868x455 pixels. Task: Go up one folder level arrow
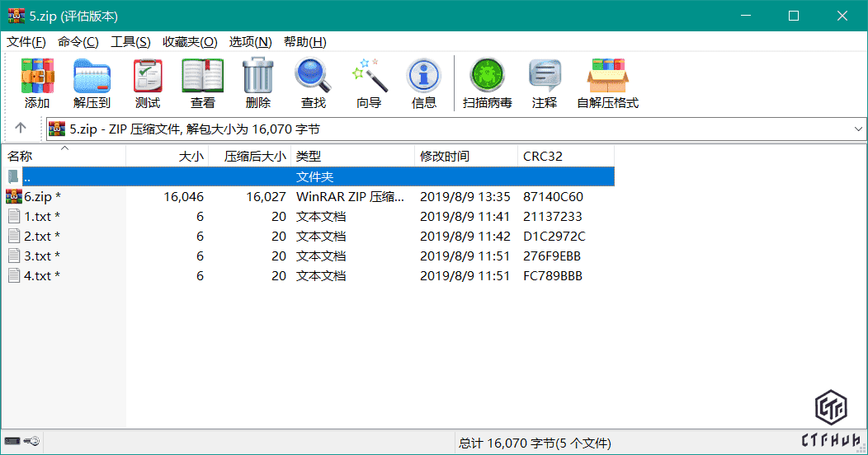coord(21,129)
